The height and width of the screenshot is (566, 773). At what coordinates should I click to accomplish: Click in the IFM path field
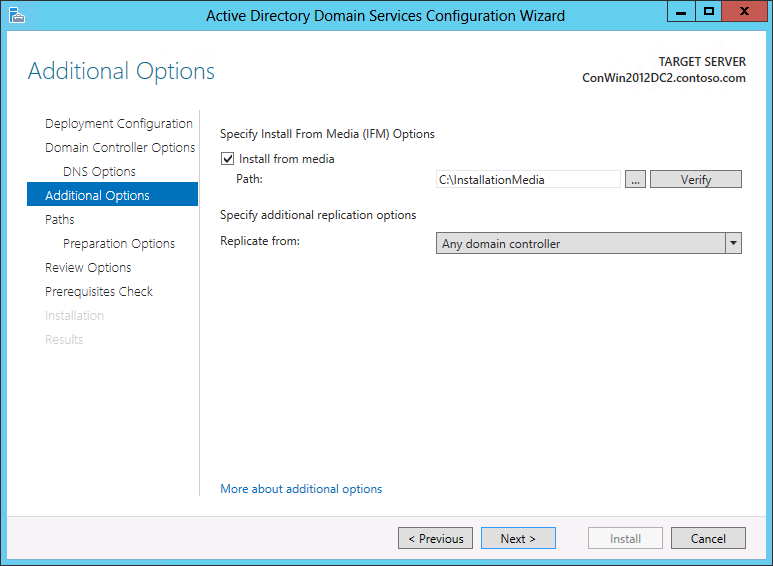point(528,179)
